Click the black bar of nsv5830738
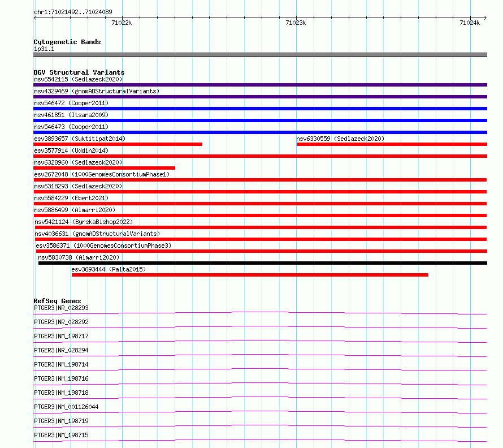 coord(263,263)
